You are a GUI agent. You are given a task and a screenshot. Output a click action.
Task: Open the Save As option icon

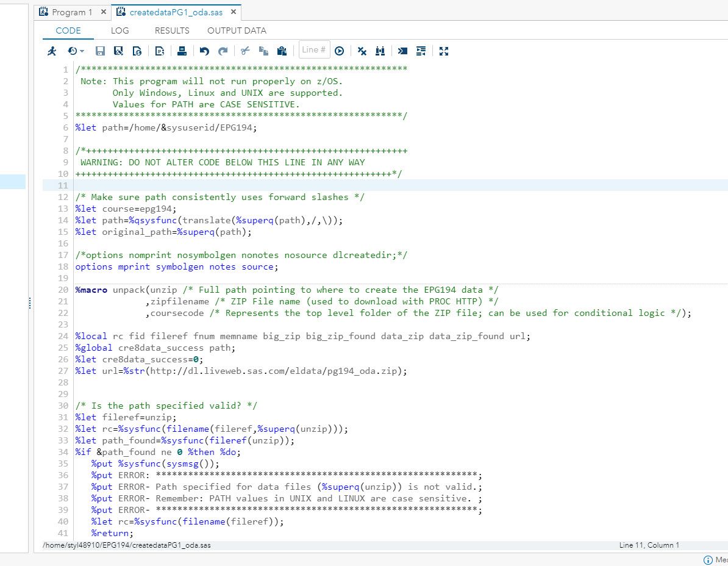(118, 51)
